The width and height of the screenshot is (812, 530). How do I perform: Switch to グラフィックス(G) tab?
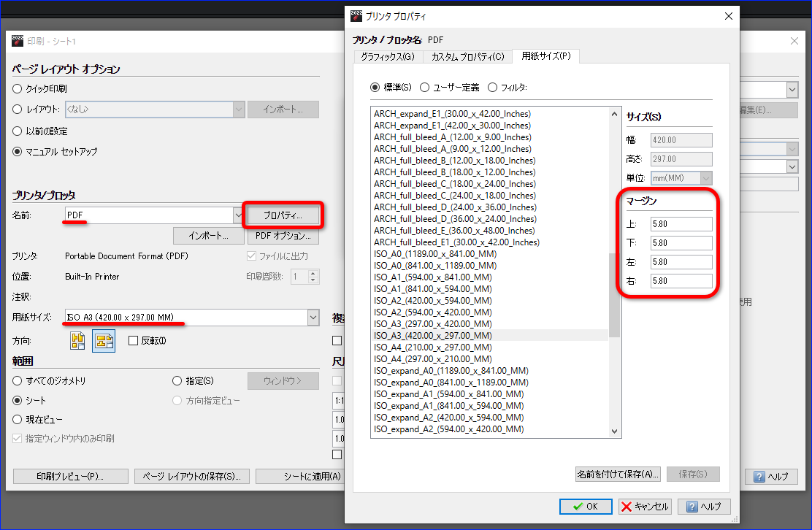click(388, 56)
